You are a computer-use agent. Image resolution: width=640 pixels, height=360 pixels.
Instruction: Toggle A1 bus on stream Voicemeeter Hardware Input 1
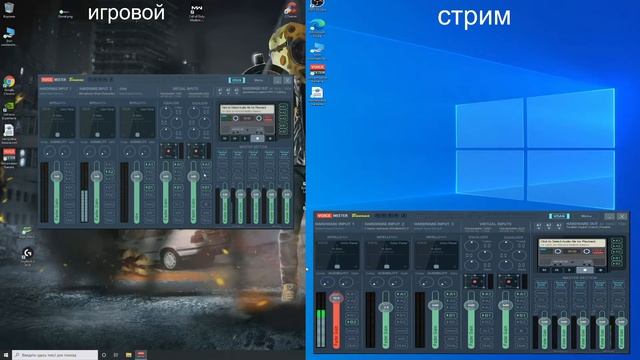click(x=351, y=294)
